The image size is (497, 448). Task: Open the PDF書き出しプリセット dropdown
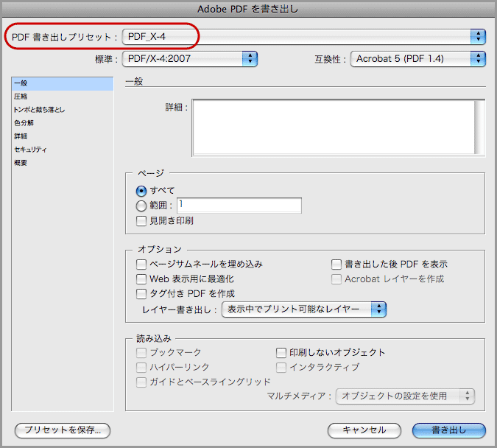(x=303, y=36)
